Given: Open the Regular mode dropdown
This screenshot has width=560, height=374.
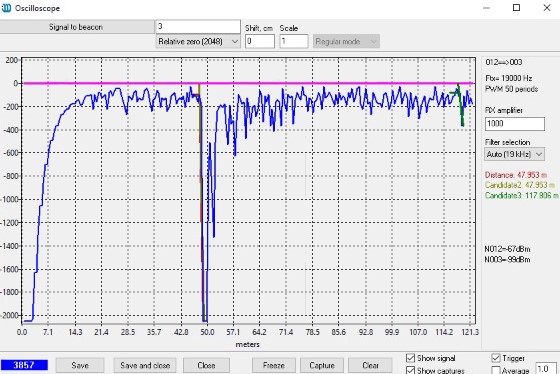Looking at the screenshot, I should [x=346, y=41].
